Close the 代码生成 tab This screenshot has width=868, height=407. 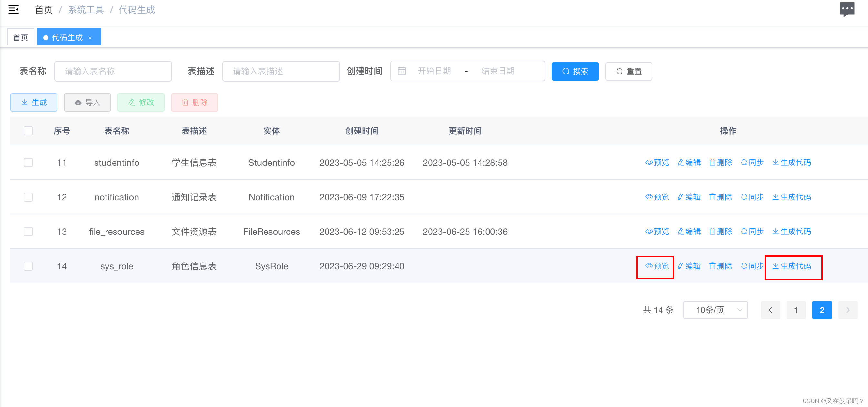[x=90, y=38]
